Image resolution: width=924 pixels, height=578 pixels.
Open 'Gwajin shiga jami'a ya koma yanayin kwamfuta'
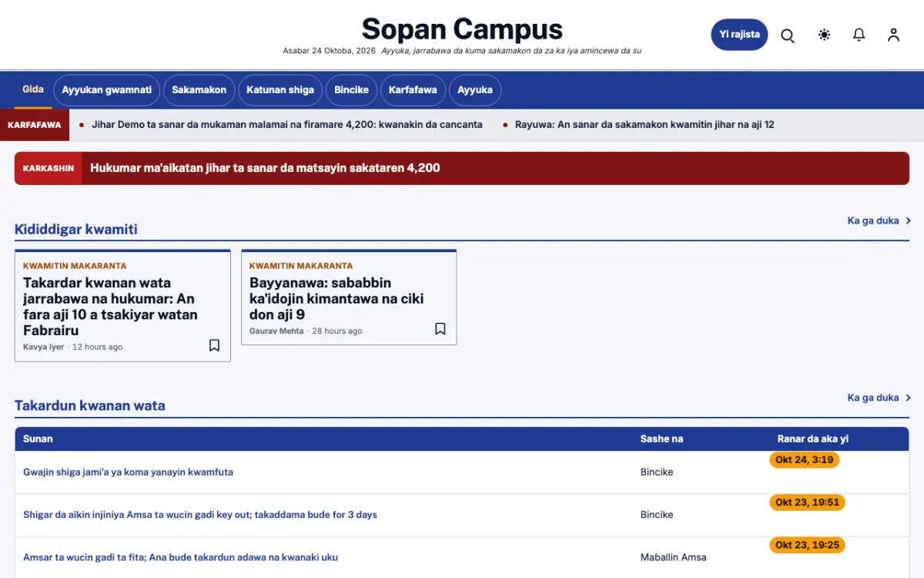click(x=128, y=472)
